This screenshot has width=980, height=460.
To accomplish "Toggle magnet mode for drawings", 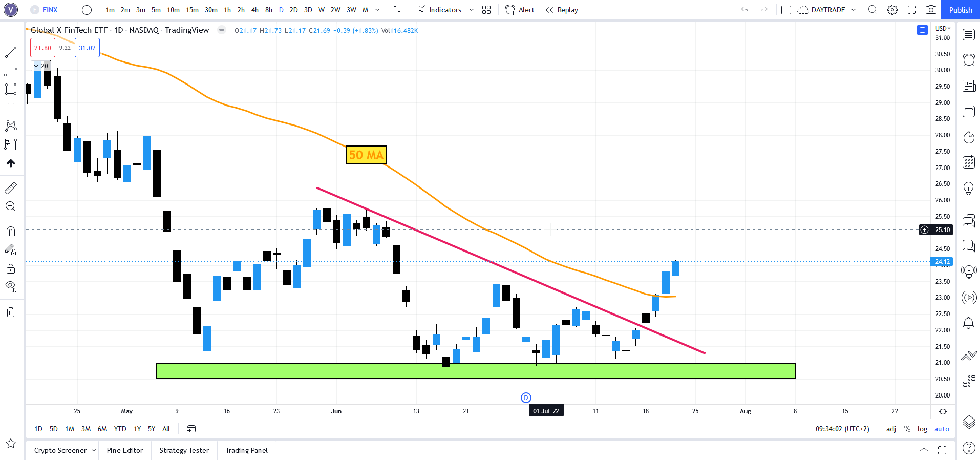I will point(11,232).
